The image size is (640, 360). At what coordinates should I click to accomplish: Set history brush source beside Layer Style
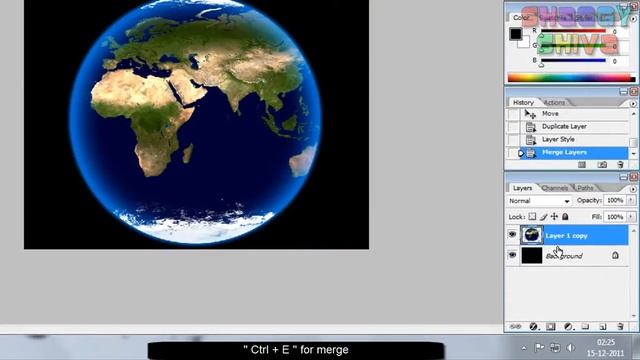coord(513,140)
